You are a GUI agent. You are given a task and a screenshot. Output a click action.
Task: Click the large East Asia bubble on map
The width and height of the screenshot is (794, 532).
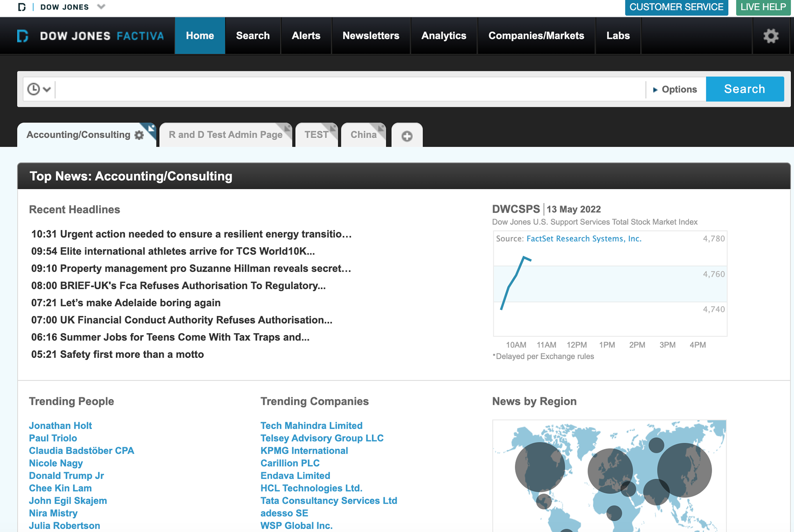[684, 470]
